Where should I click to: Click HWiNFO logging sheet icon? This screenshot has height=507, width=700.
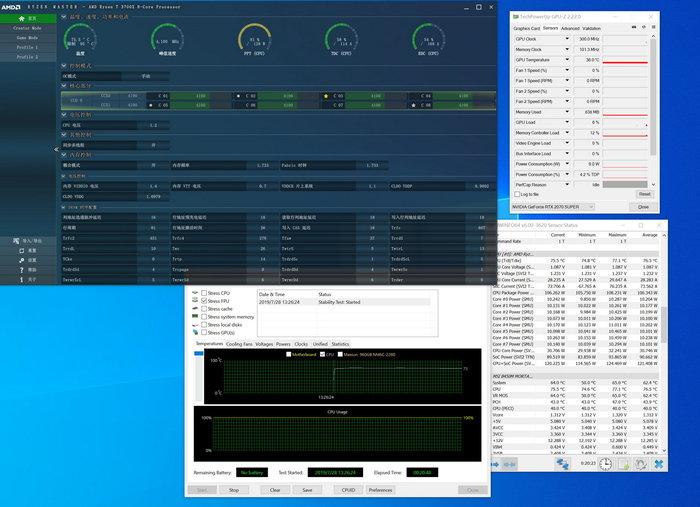click(623, 464)
